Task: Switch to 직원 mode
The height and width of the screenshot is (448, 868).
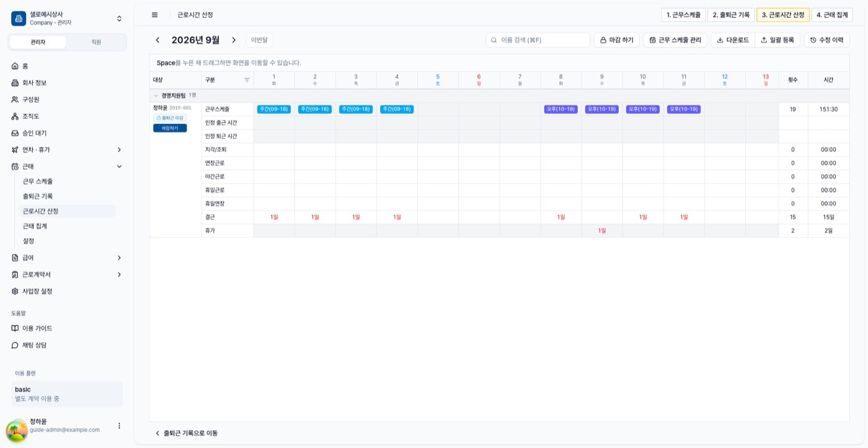Action: coord(96,42)
